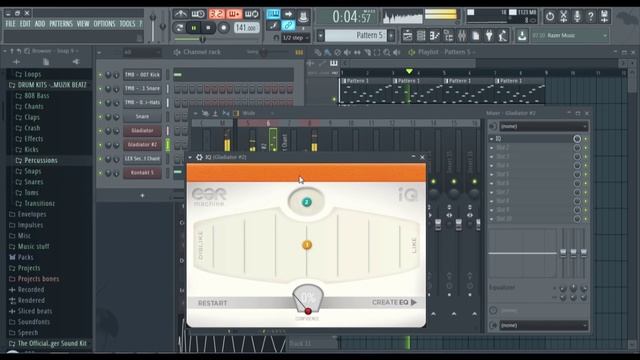The image size is (640, 360).
Task: Select the orange marker 1 in IQ
Action: pos(307,245)
